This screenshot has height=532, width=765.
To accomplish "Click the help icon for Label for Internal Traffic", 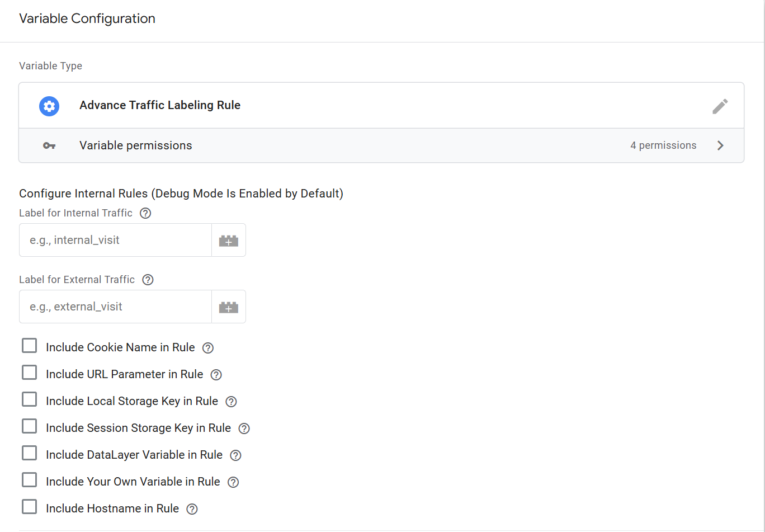I will (145, 213).
